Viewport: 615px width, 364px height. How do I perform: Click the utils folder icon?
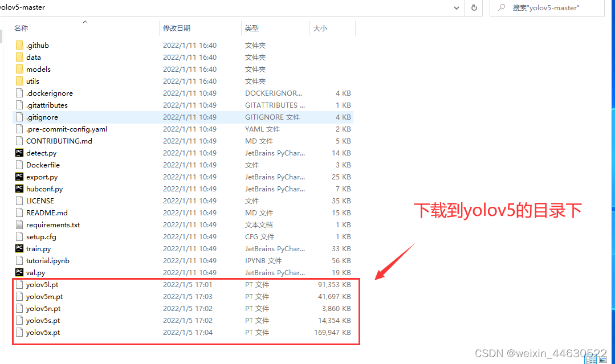[x=19, y=81]
